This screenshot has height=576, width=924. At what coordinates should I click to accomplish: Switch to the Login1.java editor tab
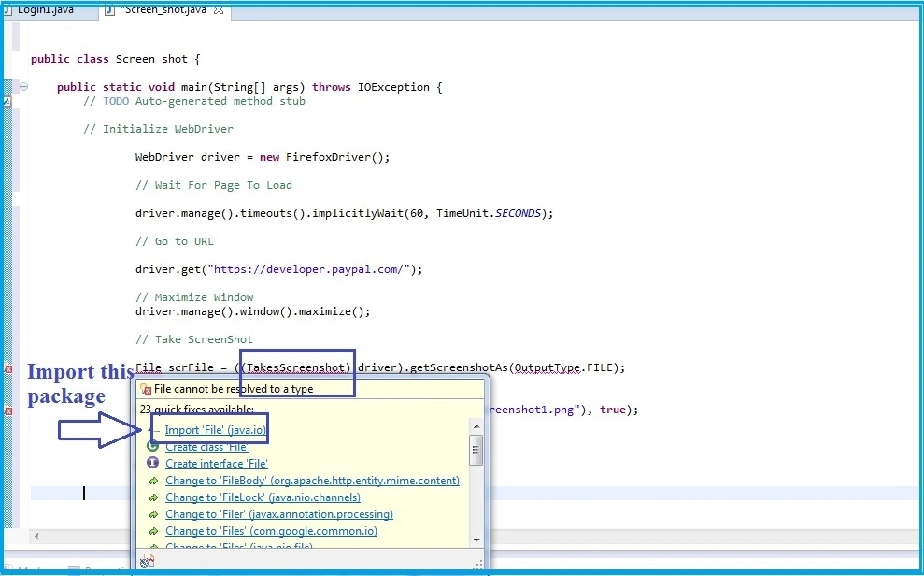(x=46, y=10)
